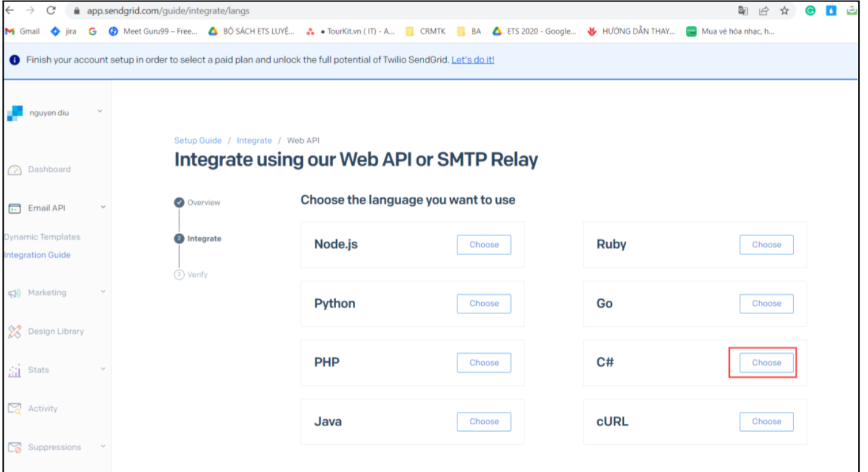Open BA bookmark folder
This screenshot has width=868, height=472.
[469, 32]
